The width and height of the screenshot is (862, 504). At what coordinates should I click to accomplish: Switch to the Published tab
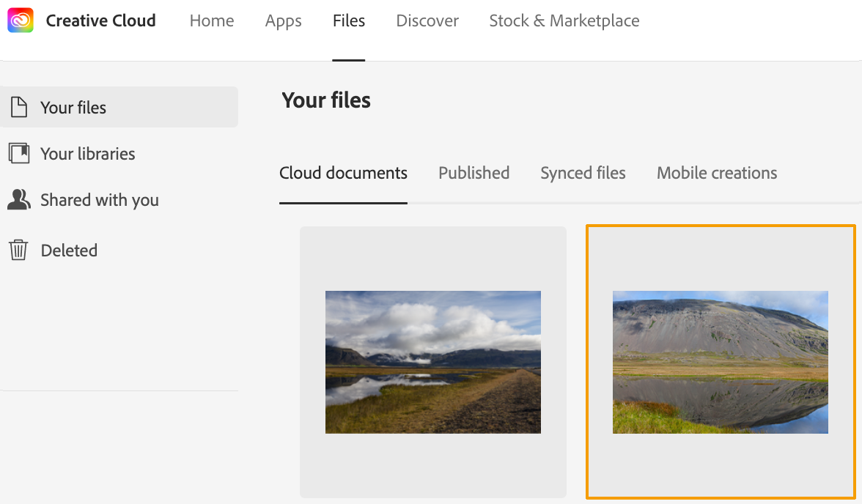point(474,173)
